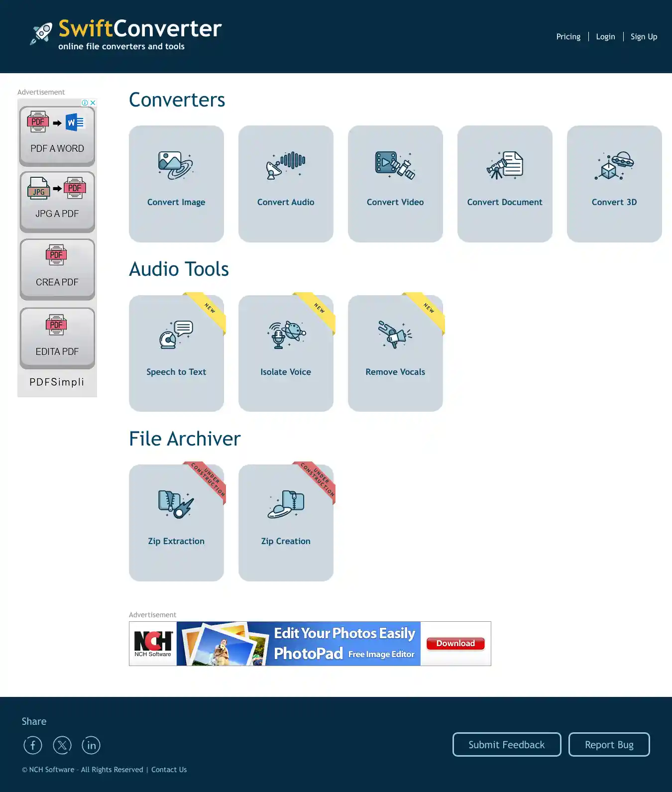The width and height of the screenshot is (672, 792).
Task: Share on Facebook
Action: [x=33, y=745]
